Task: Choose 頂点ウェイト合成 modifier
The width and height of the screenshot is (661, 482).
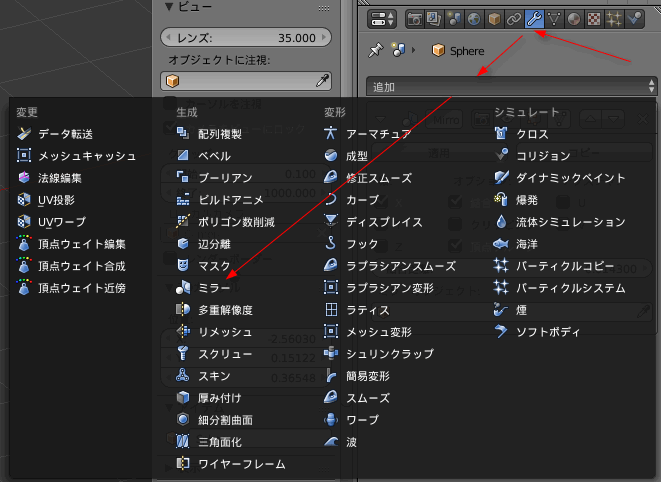Action: coord(71,266)
